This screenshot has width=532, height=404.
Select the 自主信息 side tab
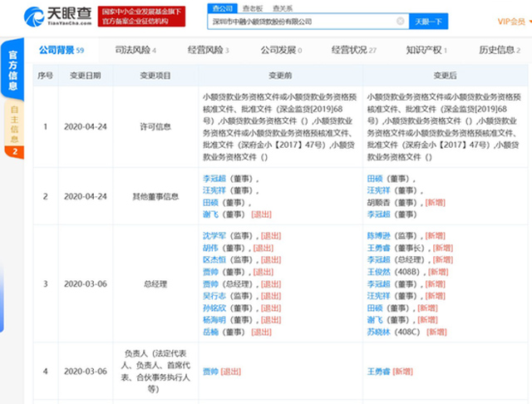click(14, 124)
